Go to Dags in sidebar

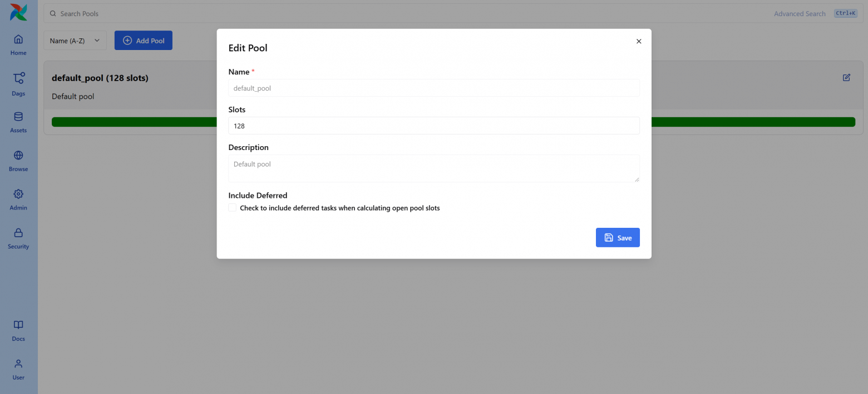pos(18,78)
